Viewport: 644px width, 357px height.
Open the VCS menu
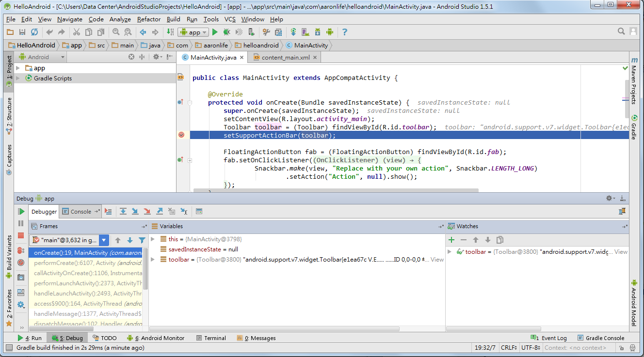click(230, 19)
